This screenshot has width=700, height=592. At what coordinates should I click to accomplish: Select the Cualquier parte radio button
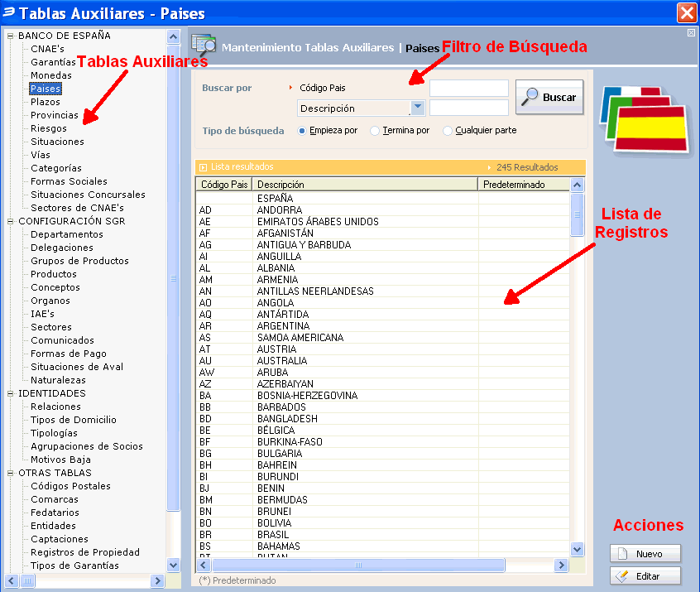[x=448, y=131]
